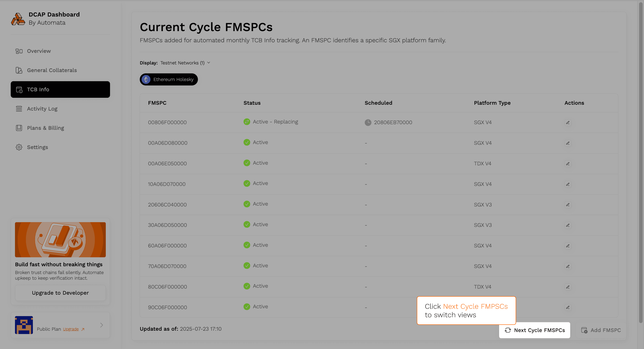The height and width of the screenshot is (349, 644).
Task: Select the Ethereum Holesky network chip
Action: pos(169,79)
